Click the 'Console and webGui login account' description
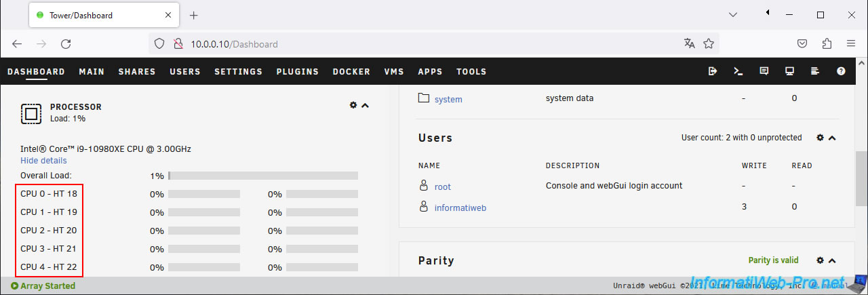 pos(614,186)
